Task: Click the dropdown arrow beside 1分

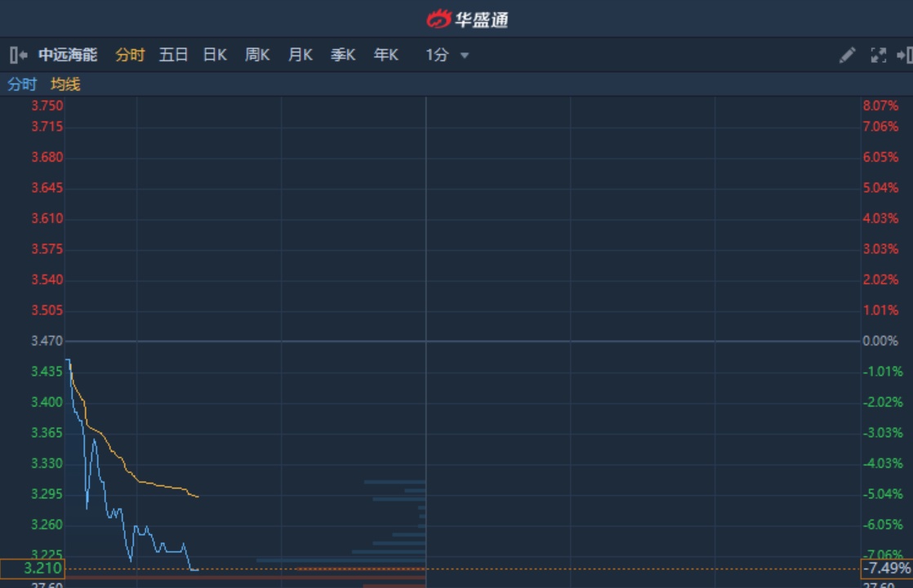Action: (x=465, y=56)
